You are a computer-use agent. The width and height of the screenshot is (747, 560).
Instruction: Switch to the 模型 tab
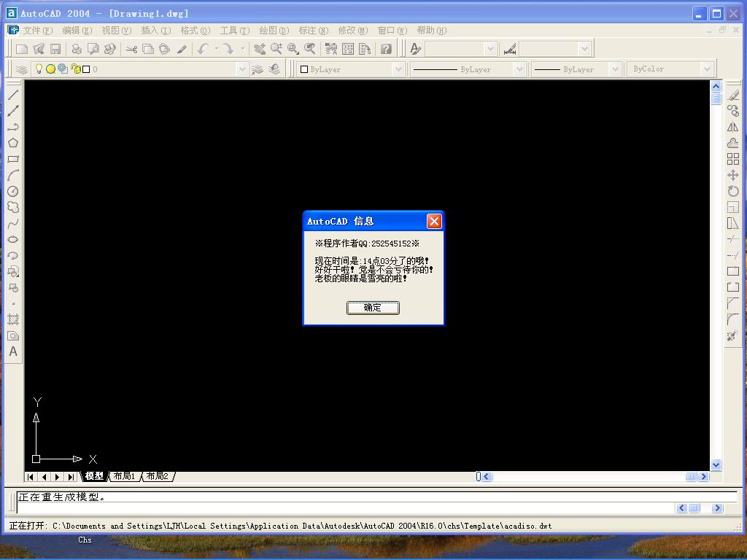tap(94, 475)
